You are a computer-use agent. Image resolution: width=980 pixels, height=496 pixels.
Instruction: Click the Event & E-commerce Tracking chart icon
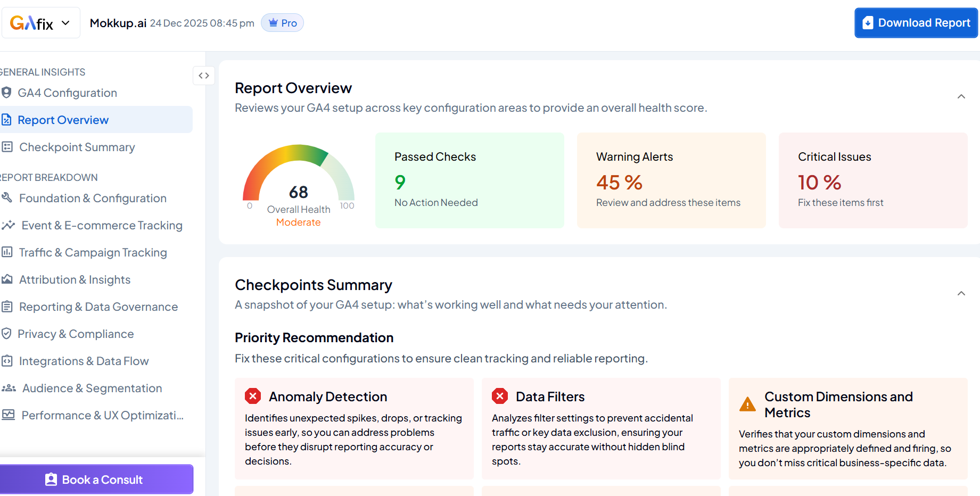(x=8, y=225)
